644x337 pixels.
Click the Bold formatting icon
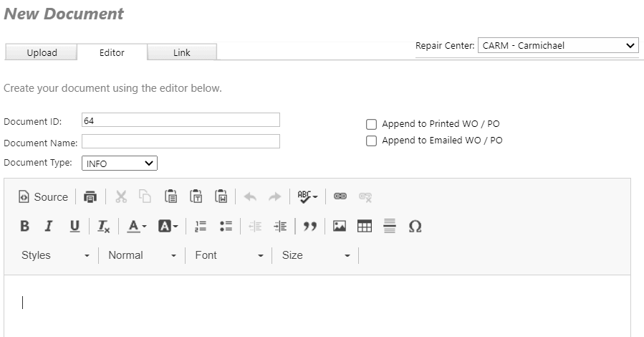pyautogui.click(x=24, y=227)
